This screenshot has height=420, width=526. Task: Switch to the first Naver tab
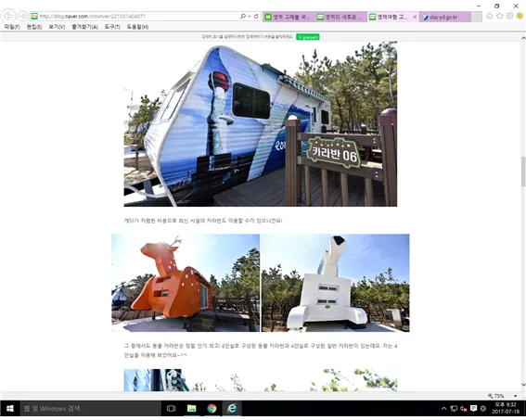pos(289,17)
